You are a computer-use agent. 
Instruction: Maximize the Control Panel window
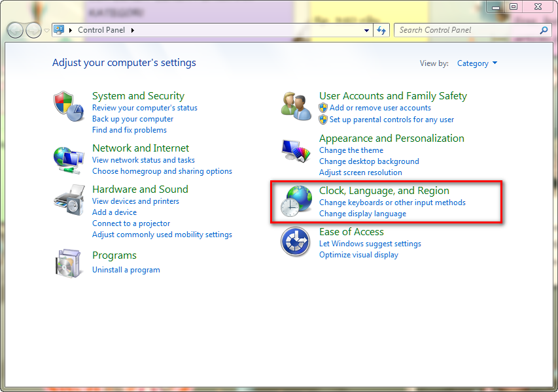pos(513,7)
